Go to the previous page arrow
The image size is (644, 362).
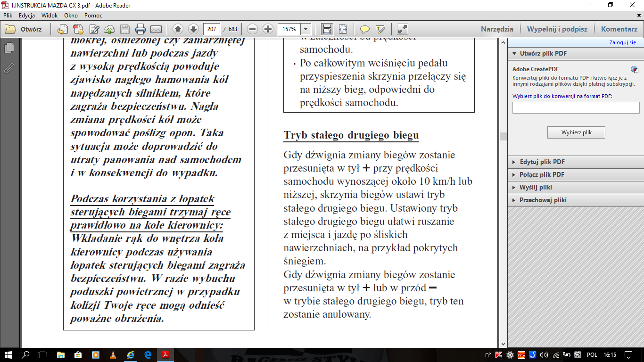[178, 29]
